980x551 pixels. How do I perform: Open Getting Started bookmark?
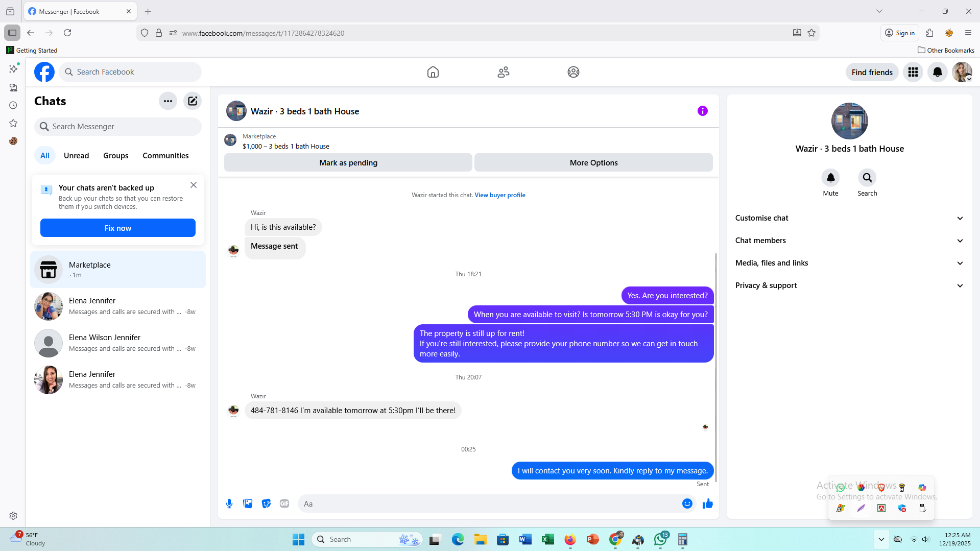32,50
